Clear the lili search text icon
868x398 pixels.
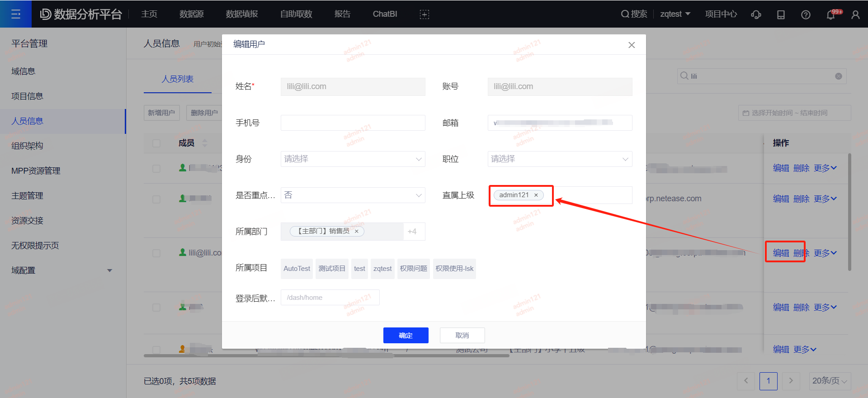coord(839,76)
